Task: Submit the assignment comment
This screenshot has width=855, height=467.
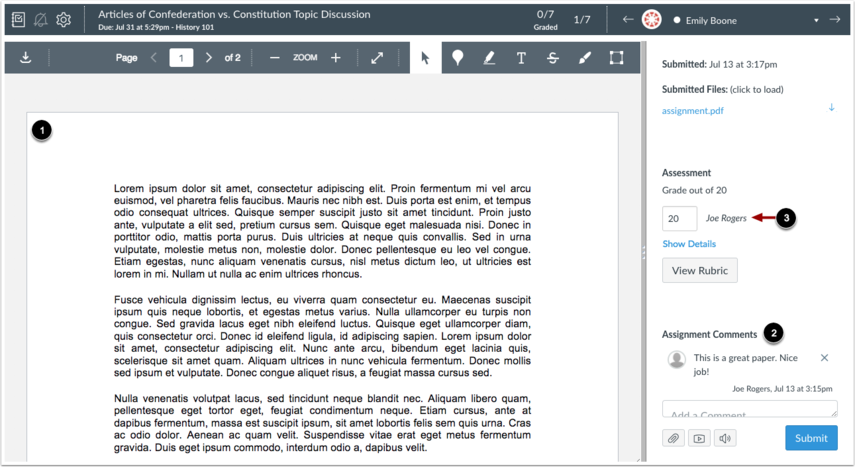Action: click(811, 438)
